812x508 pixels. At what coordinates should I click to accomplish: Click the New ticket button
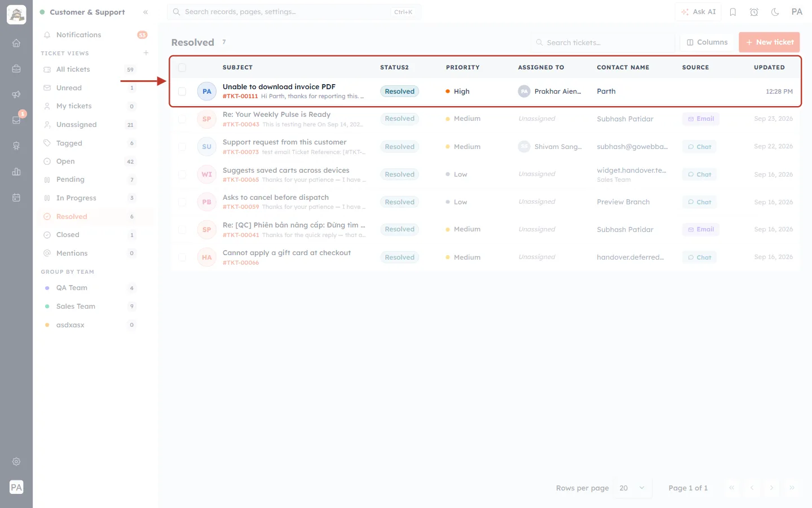769,42
